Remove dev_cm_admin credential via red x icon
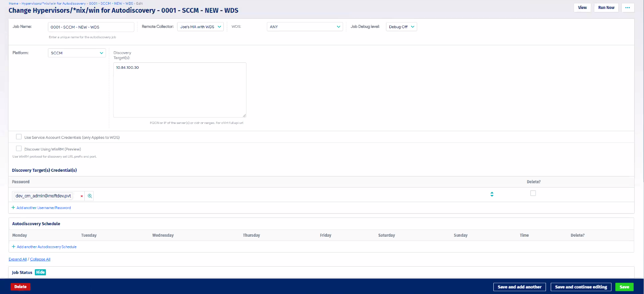 [81, 196]
